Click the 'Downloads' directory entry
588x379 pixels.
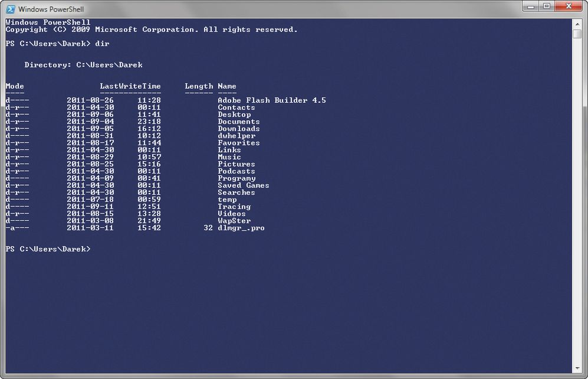click(238, 129)
